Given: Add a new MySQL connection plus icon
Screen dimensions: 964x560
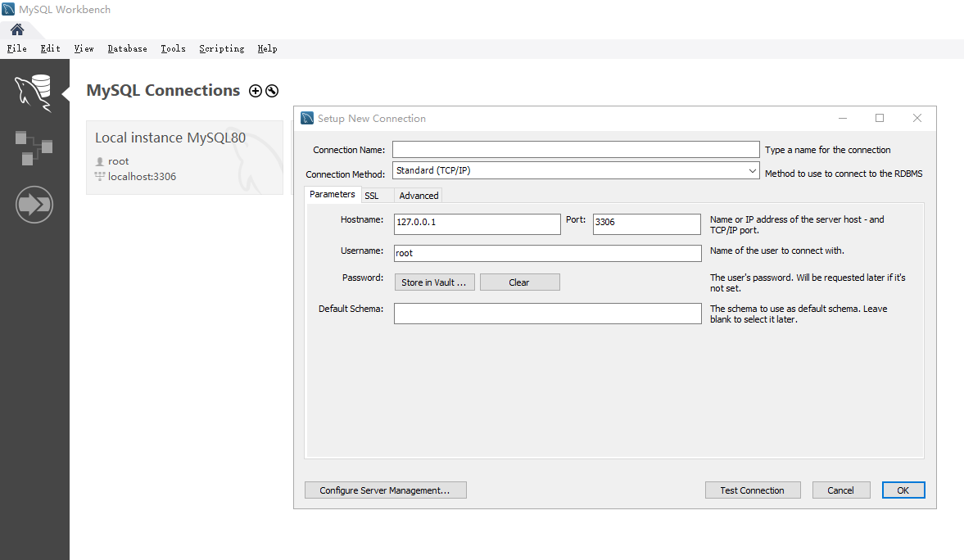Looking at the screenshot, I should tap(256, 91).
